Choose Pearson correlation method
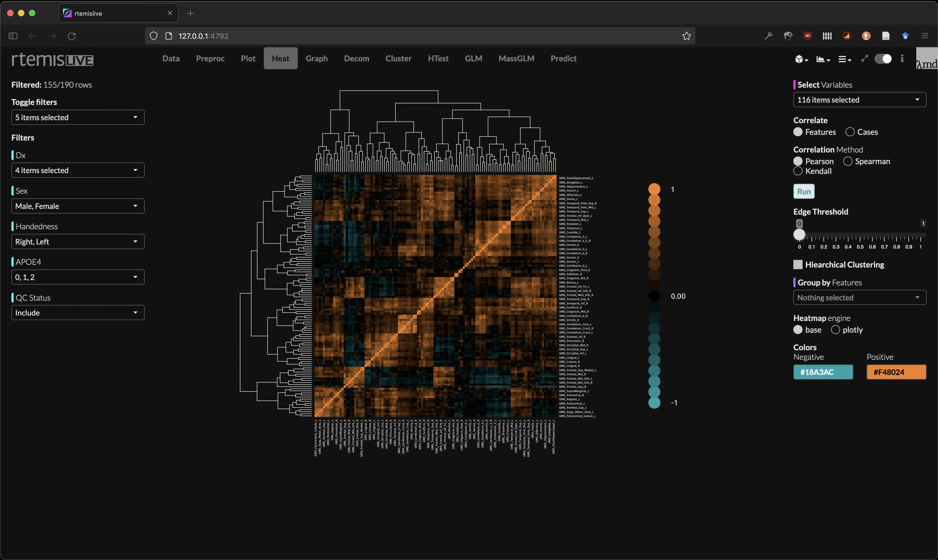 click(x=798, y=161)
